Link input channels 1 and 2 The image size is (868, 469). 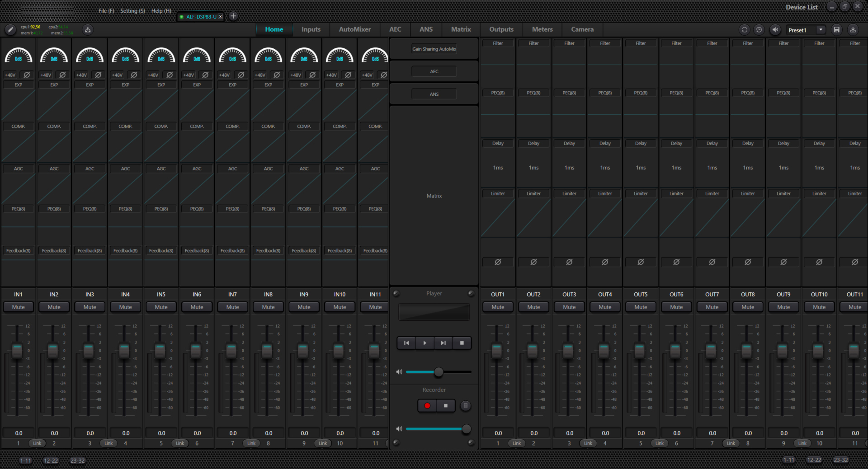tap(37, 443)
